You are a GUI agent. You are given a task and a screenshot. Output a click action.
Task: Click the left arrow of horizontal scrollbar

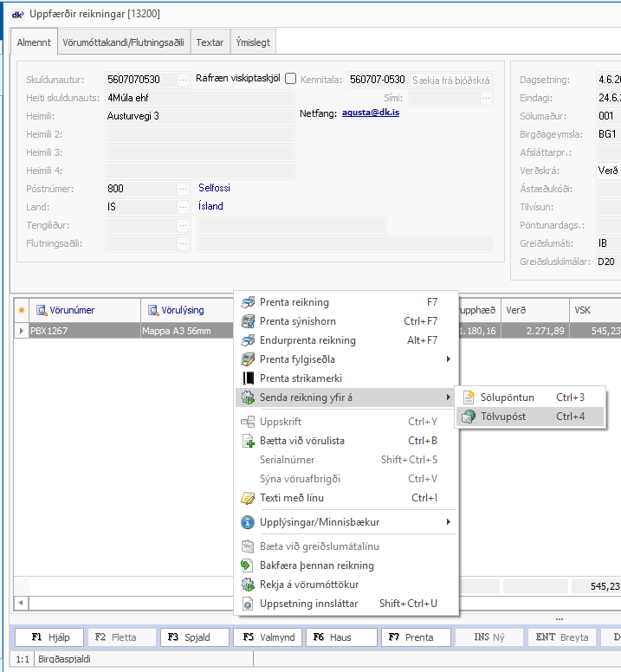22,602
